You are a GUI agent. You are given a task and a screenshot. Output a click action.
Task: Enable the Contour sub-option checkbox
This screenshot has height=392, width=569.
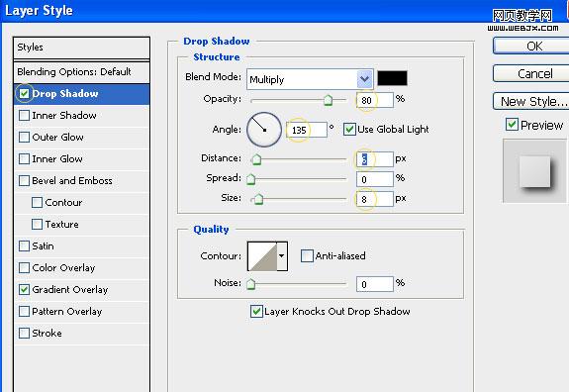pos(37,203)
